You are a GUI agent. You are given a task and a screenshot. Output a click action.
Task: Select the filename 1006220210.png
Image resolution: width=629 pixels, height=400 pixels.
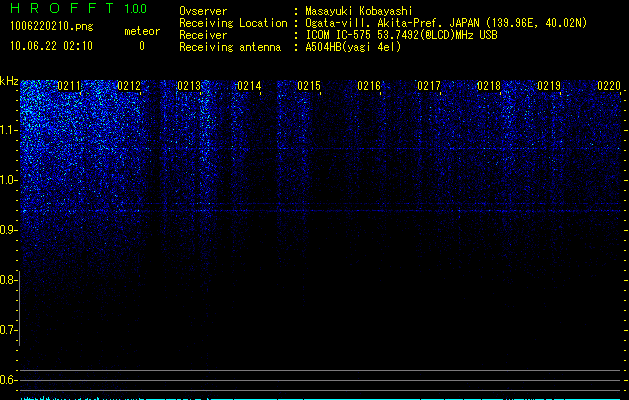(51, 26)
